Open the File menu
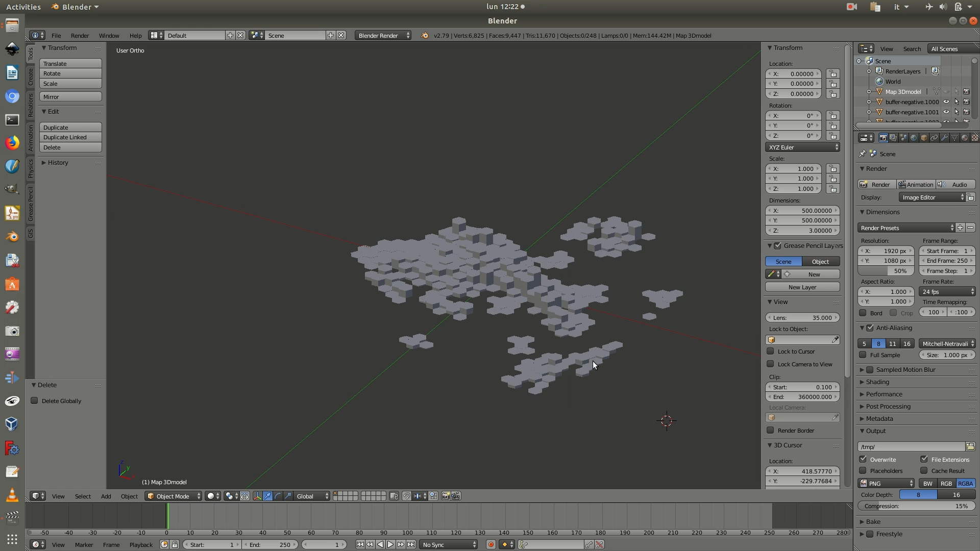This screenshot has height=551, width=980. pos(56,35)
